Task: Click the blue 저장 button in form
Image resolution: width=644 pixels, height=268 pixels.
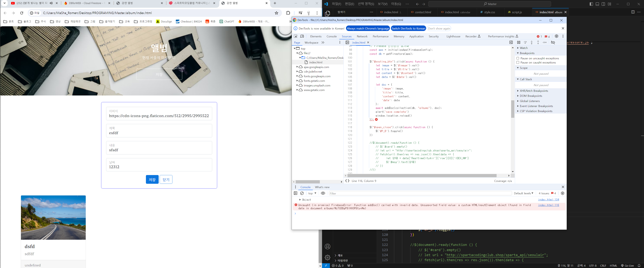Action: (x=152, y=179)
